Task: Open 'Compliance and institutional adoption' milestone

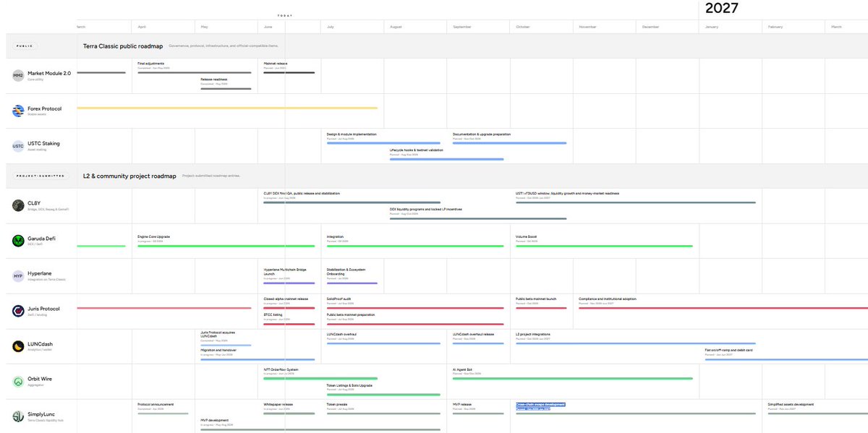Action: pos(608,299)
